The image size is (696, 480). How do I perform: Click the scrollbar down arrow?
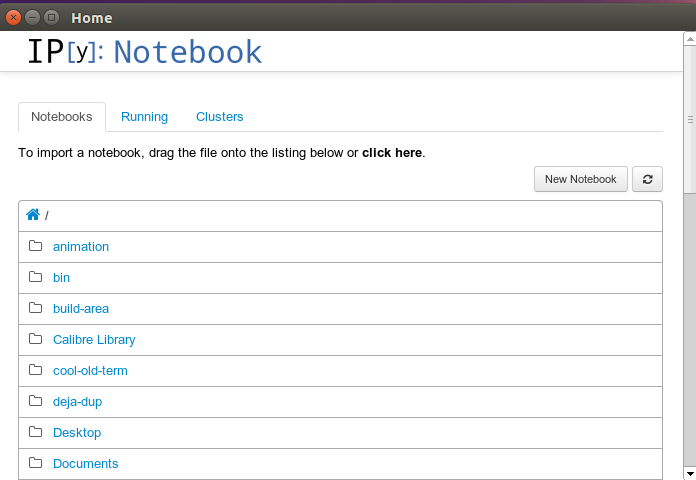(x=690, y=473)
